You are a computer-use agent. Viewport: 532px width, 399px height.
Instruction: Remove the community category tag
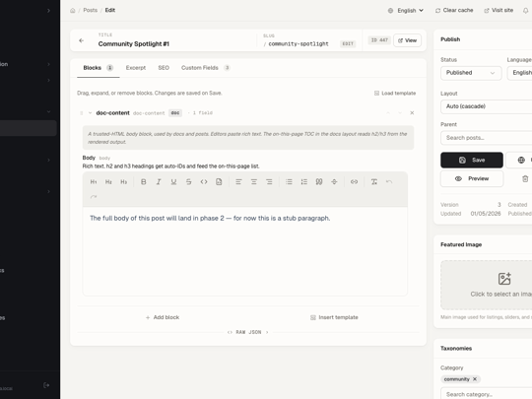click(x=475, y=379)
